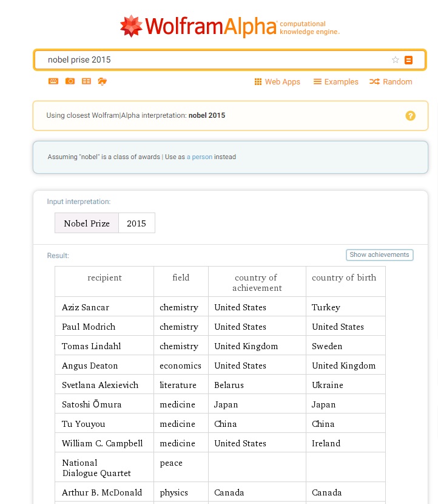
Task: Open the file upload icon
Action: click(x=103, y=81)
